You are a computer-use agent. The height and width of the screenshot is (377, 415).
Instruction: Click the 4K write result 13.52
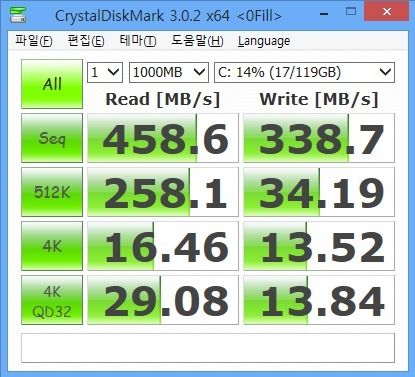pyautogui.click(x=319, y=246)
